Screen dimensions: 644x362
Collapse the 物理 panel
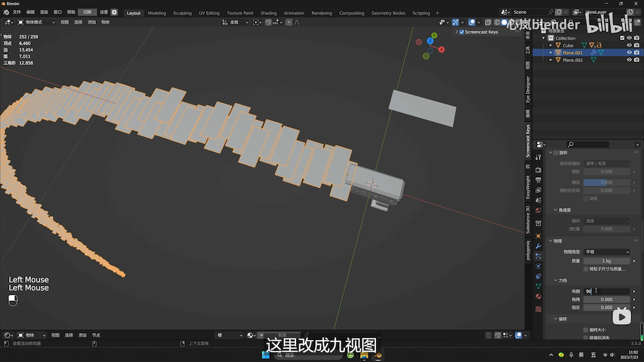551,241
